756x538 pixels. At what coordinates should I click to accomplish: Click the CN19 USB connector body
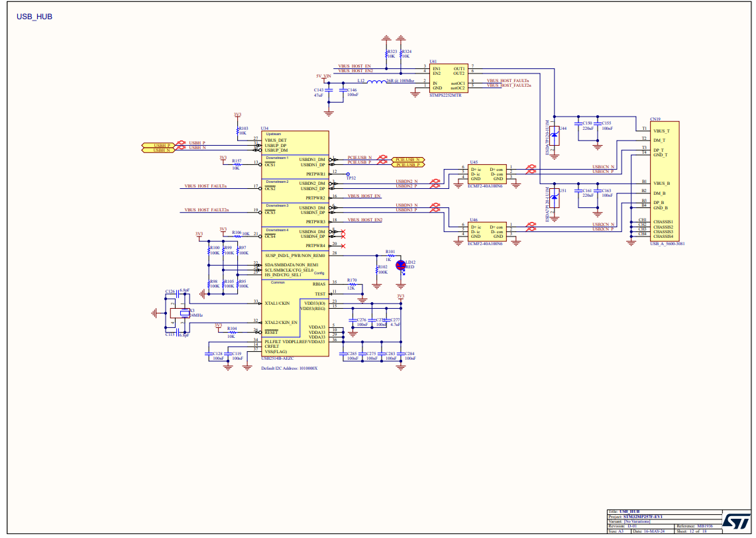[x=665, y=182]
